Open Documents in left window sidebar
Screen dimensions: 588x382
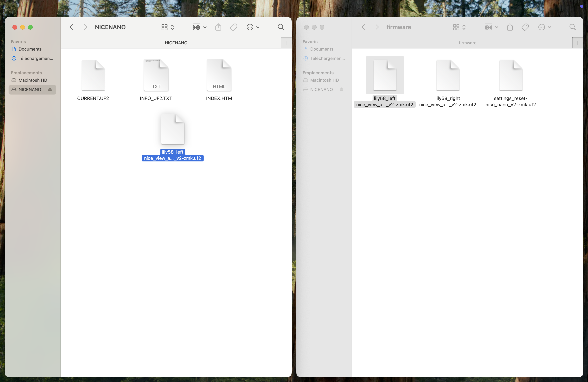tap(30, 49)
